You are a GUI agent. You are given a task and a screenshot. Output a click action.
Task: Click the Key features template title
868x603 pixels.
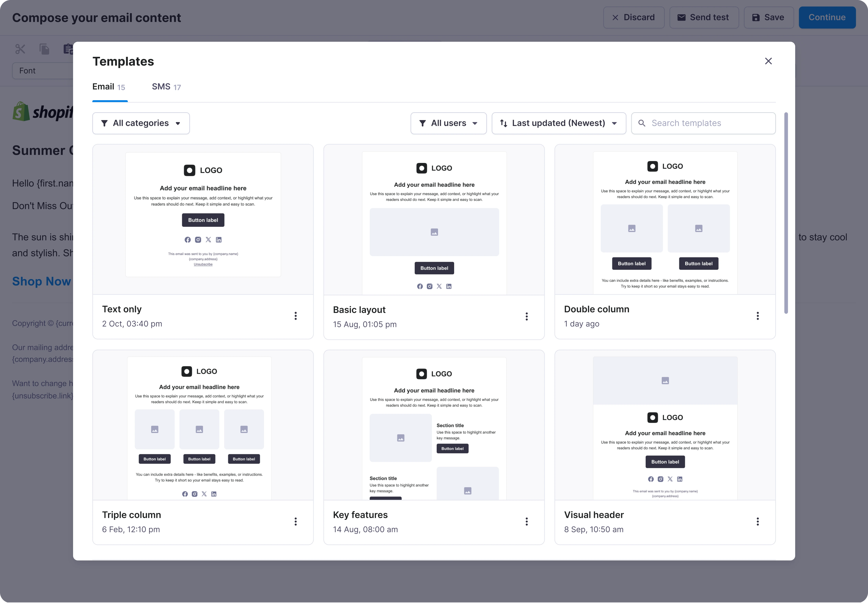[x=360, y=515]
